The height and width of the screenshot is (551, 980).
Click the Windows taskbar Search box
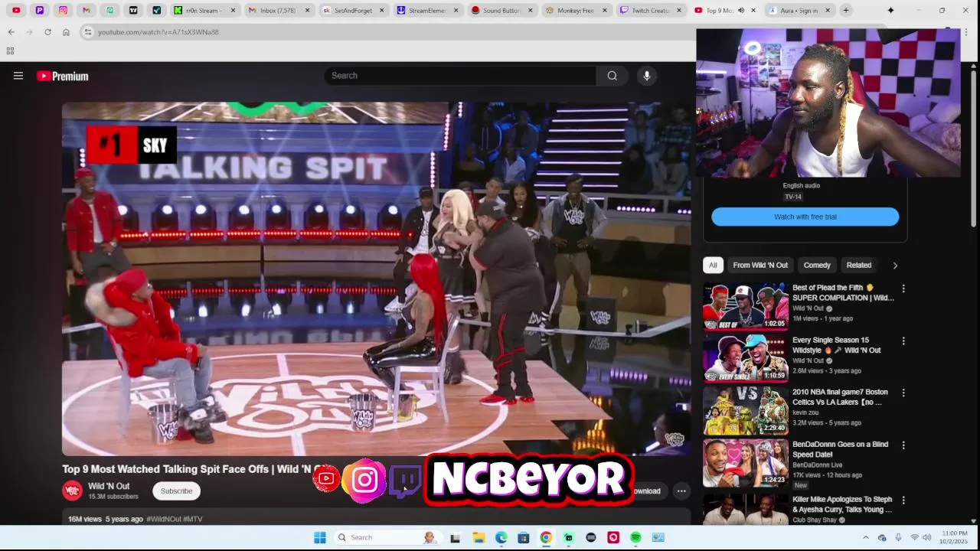(387, 537)
